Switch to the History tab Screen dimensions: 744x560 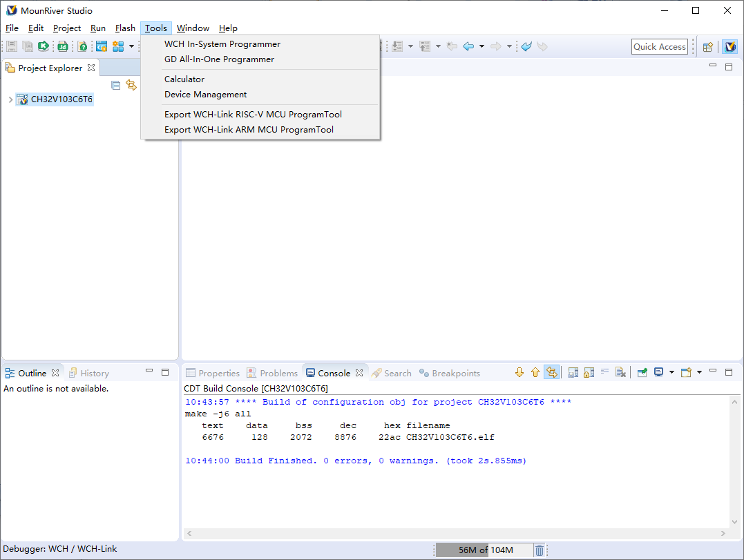click(89, 373)
